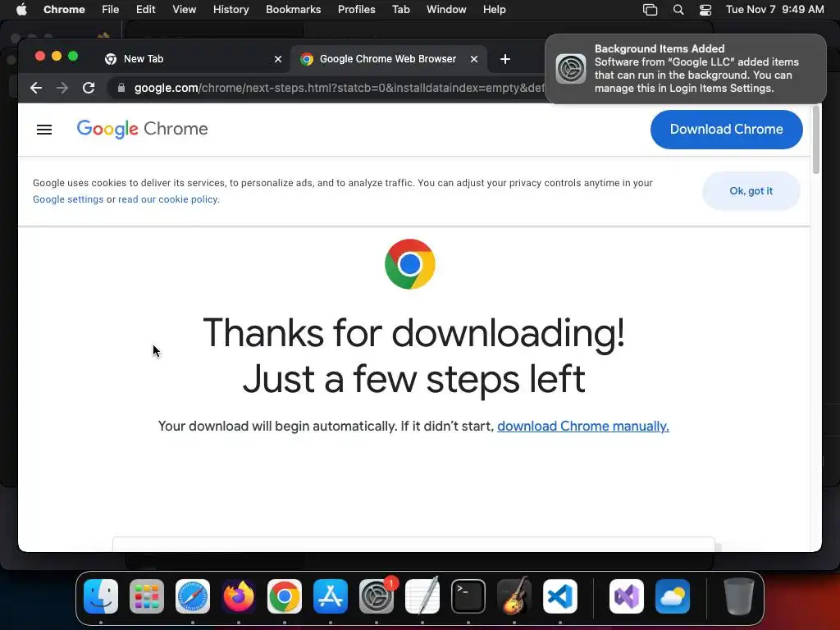Viewport: 840px width, 630px height.
Task: Click download Chrome manually link
Action: (583, 426)
